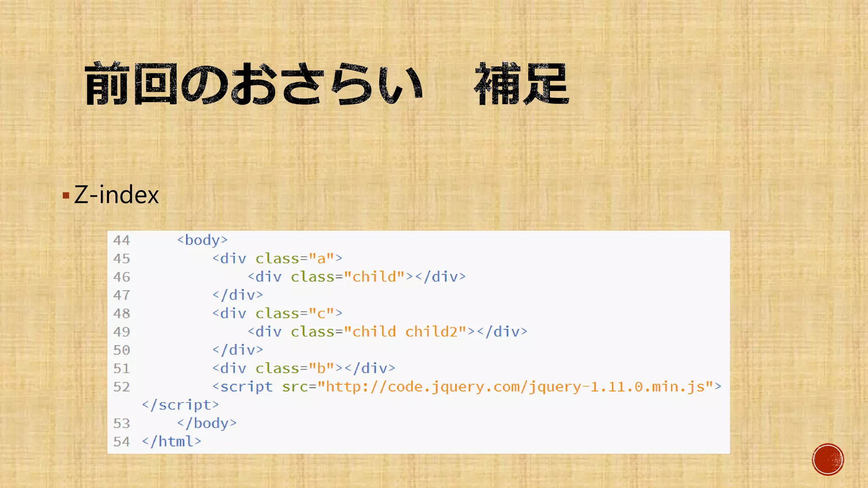This screenshot has height=488, width=868.
Task: Click the div class="child child2" line
Action: click(x=387, y=332)
